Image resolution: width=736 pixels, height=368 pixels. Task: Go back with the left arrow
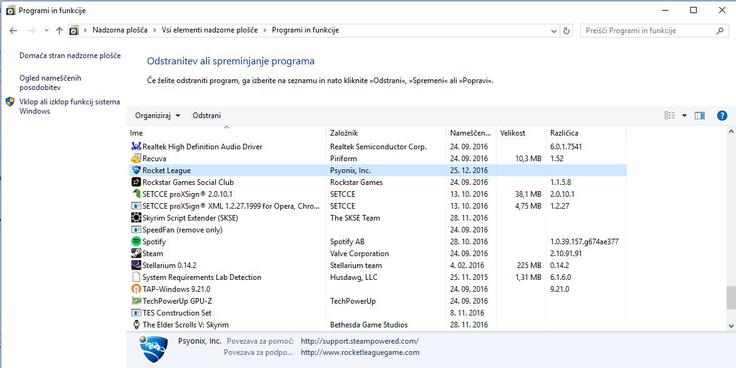coord(13,31)
